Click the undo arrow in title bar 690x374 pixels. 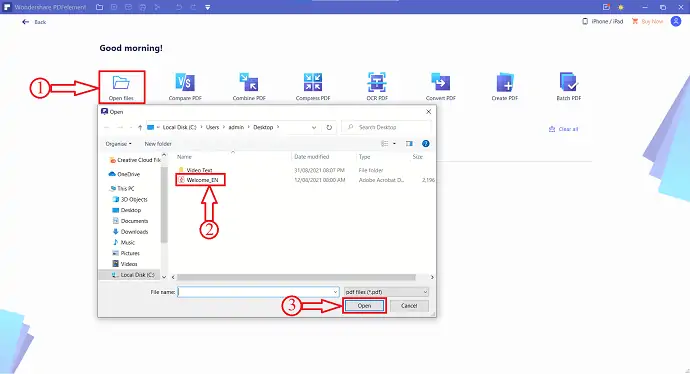tap(178, 7)
